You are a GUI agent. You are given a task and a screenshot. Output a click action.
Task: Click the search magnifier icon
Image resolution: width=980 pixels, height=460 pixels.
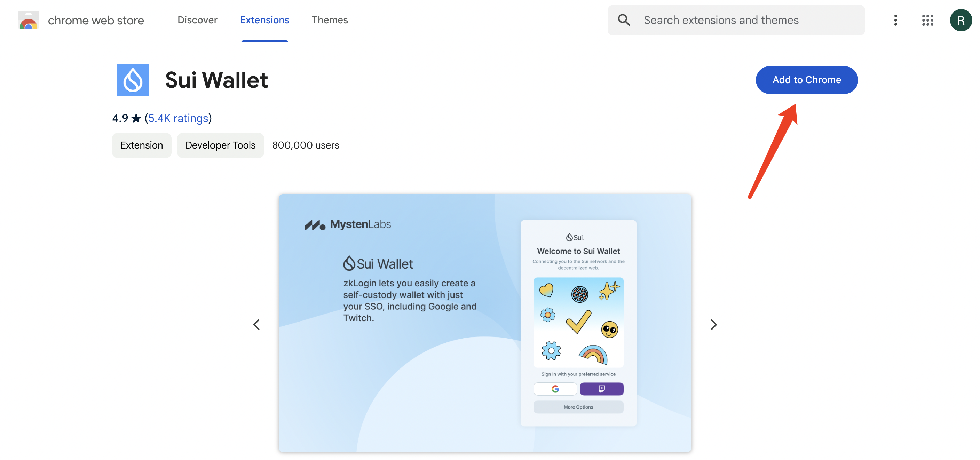(623, 20)
